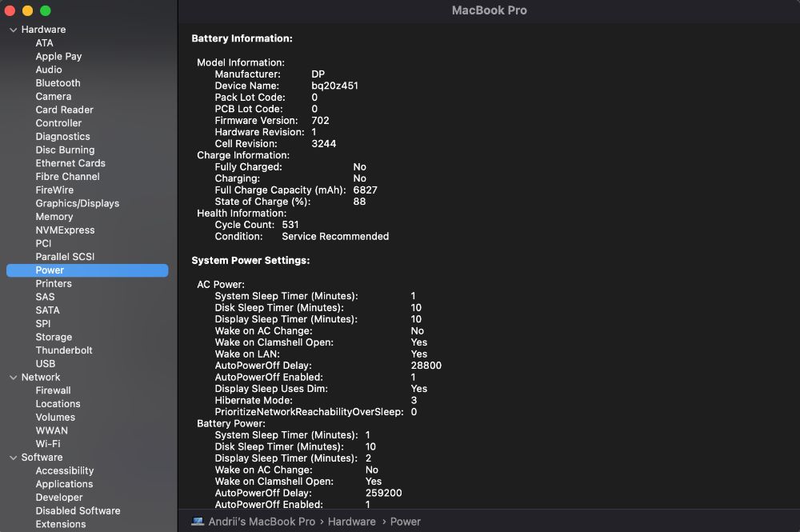Viewport: 800px width, 532px height.
Task: Select SATA in the sidebar
Action: point(47,310)
